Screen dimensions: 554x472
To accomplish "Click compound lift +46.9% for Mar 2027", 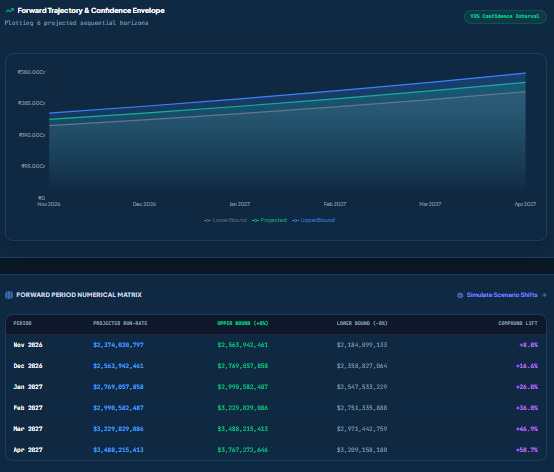I will point(527,429).
